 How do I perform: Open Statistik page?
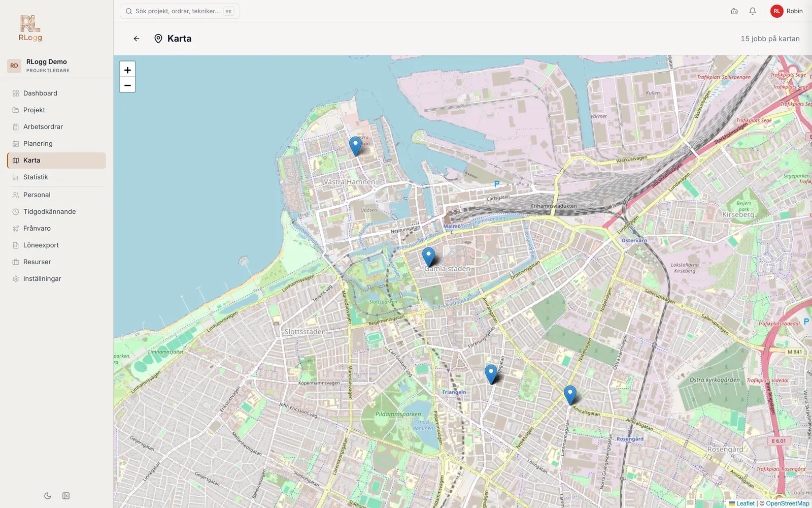click(x=56, y=177)
